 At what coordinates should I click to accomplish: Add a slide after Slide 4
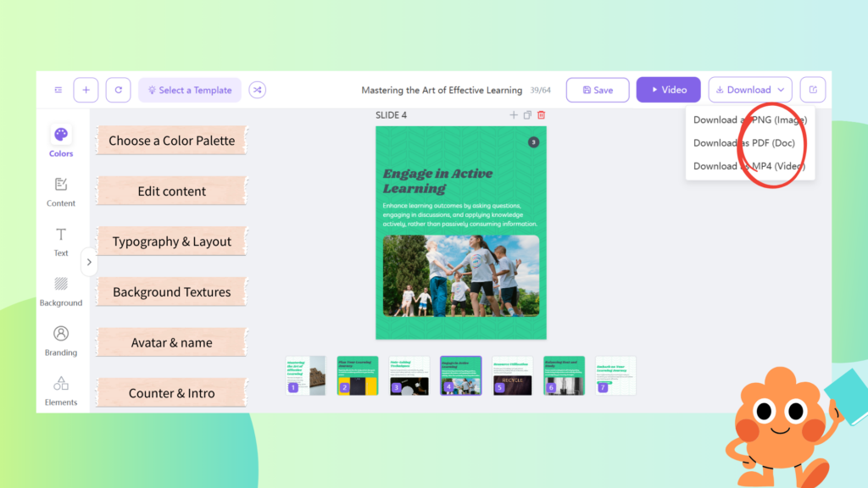[514, 115]
